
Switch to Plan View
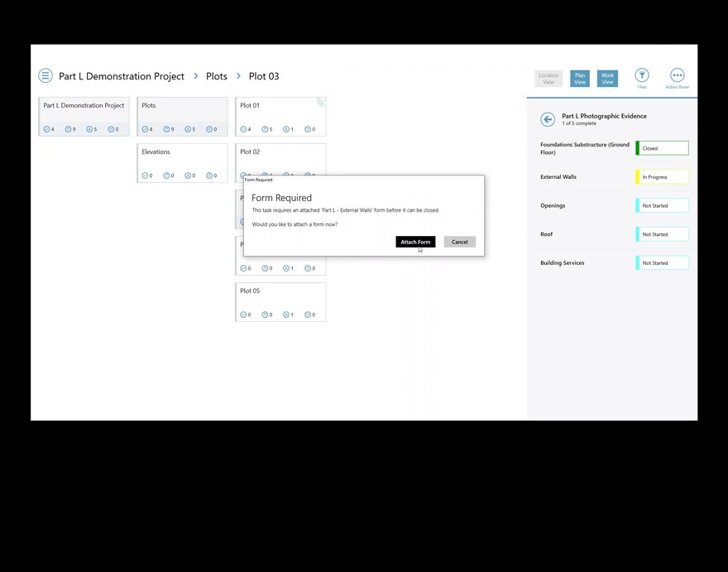coord(580,79)
